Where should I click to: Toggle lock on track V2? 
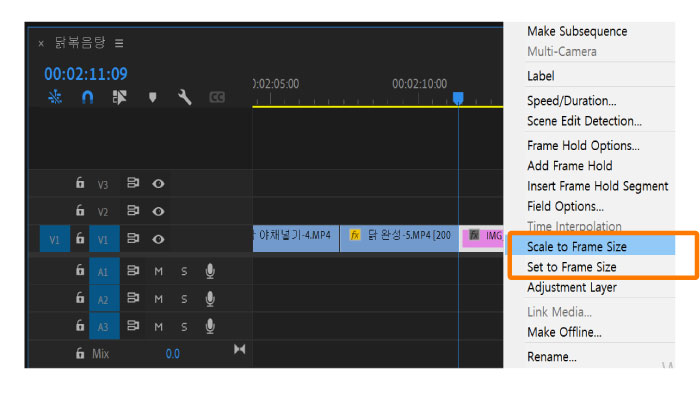79,210
